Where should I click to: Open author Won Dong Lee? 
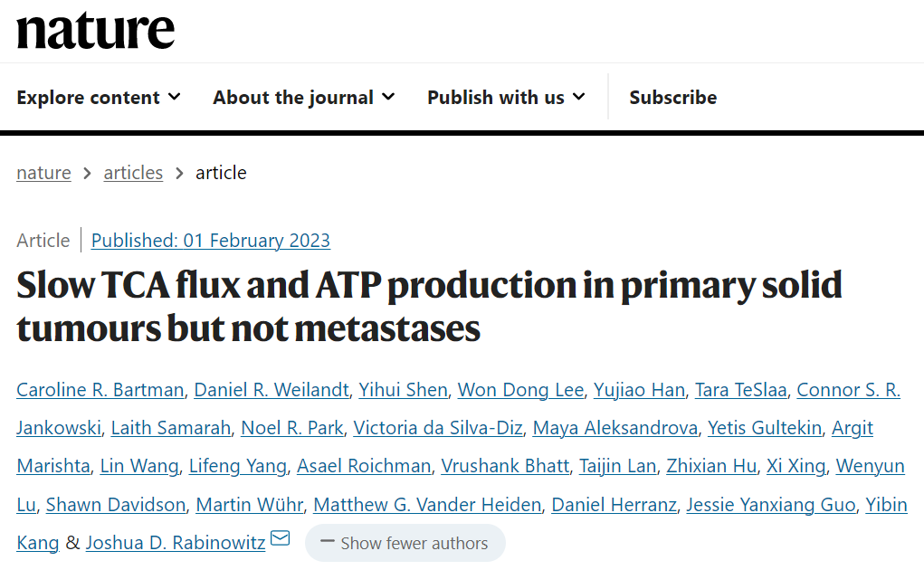pos(520,390)
